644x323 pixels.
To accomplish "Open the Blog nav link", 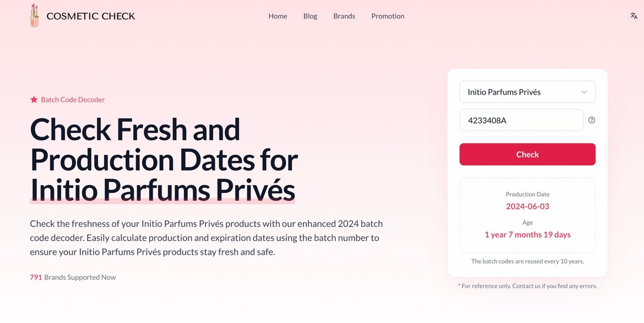I will coord(310,16).
